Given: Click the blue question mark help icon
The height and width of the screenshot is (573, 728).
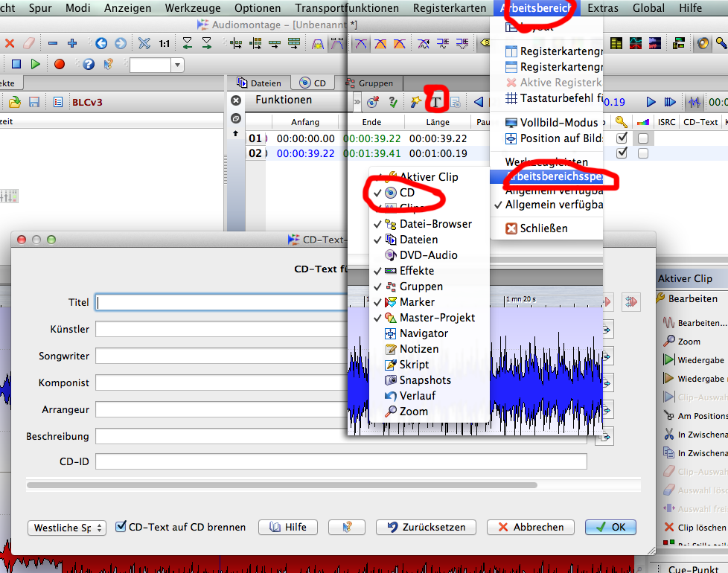Looking at the screenshot, I should pyautogui.click(x=89, y=64).
